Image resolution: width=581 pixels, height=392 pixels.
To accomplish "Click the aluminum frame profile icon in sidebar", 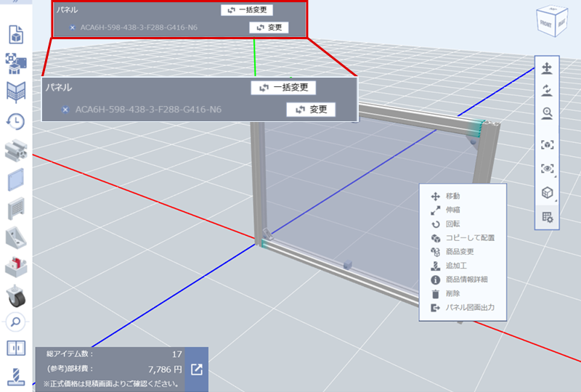I will [16, 150].
